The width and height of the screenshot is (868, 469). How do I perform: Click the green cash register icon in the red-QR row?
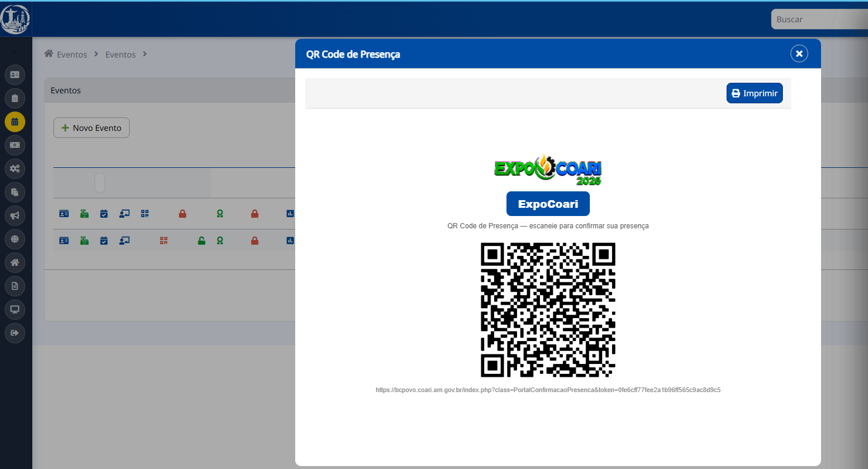pyautogui.click(x=85, y=240)
